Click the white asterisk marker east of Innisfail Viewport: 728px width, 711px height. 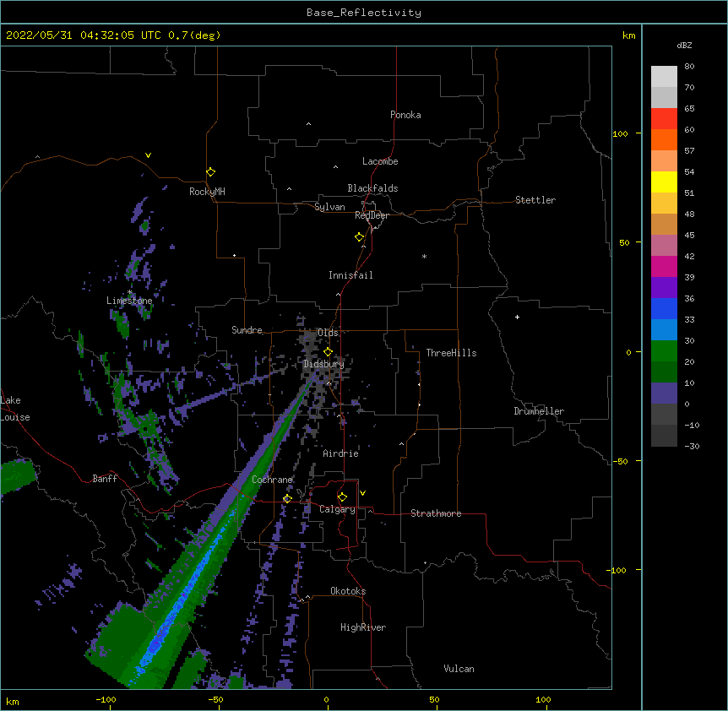(424, 256)
